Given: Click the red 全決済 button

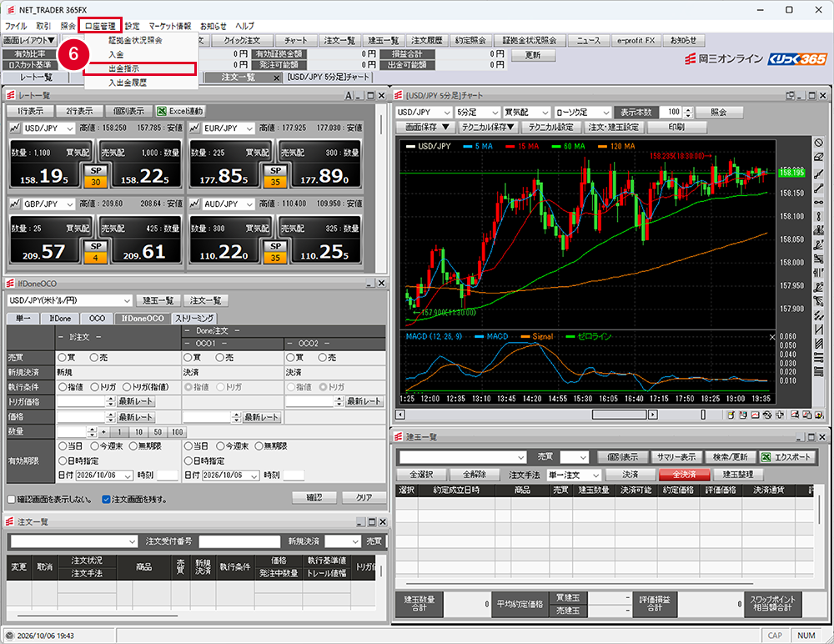Looking at the screenshot, I should [x=685, y=475].
